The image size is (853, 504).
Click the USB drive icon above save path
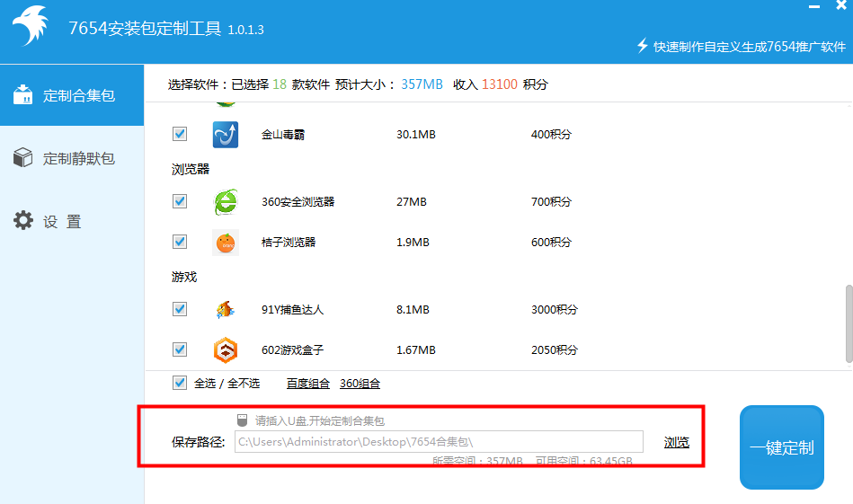tap(242, 420)
